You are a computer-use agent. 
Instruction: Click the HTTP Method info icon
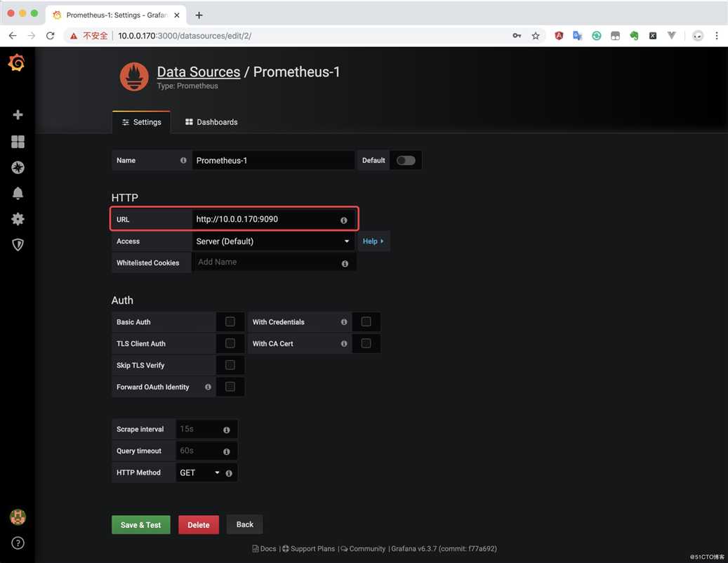[229, 473]
